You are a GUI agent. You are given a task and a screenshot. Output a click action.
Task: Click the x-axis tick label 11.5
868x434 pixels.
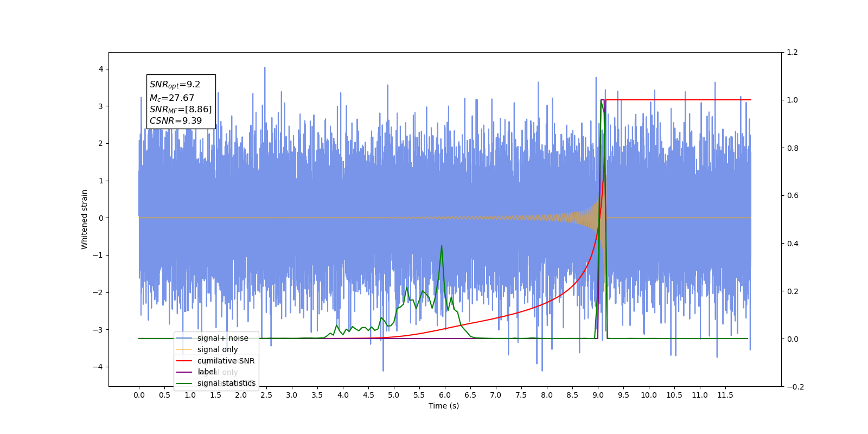(x=725, y=395)
